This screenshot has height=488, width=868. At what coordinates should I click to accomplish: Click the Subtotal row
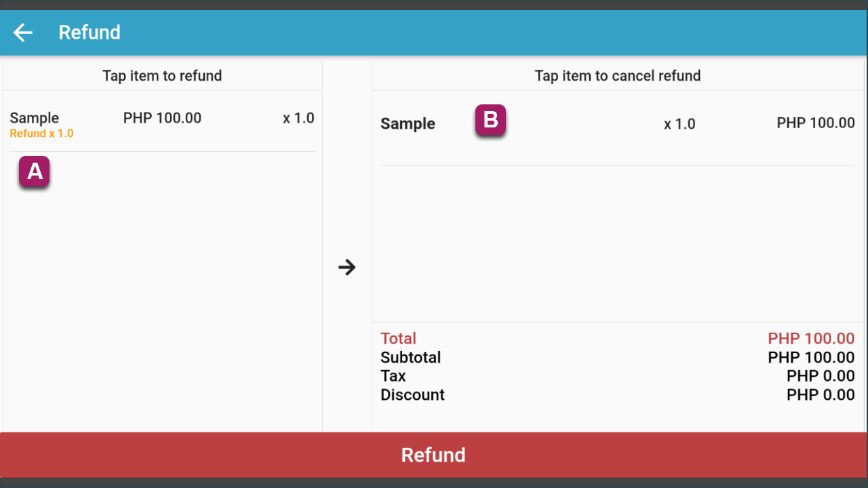(x=618, y=357)
